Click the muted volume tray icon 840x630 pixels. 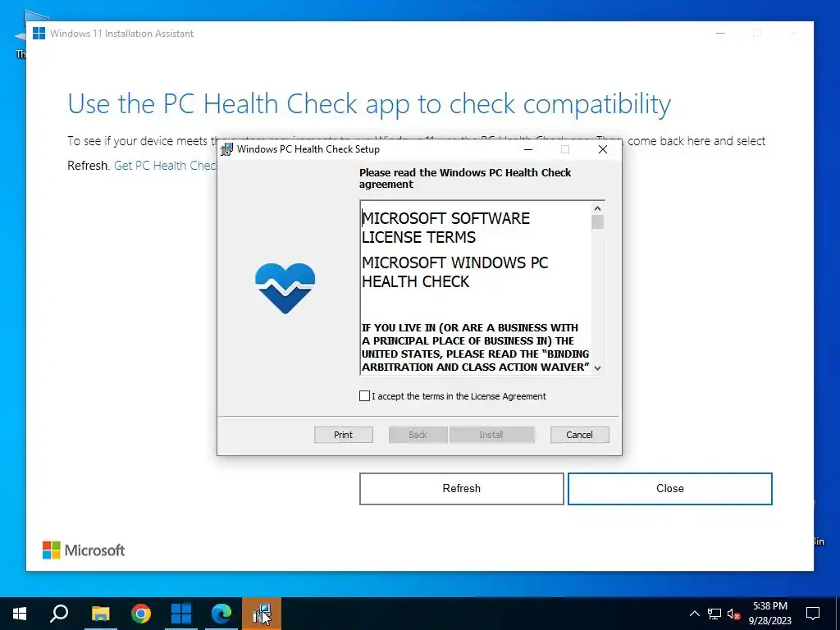[x=734, y=614]
